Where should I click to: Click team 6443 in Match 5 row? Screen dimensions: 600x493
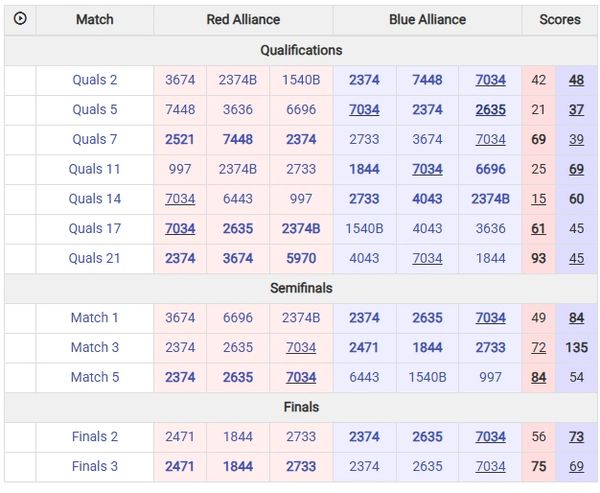(x=364, y=377)
